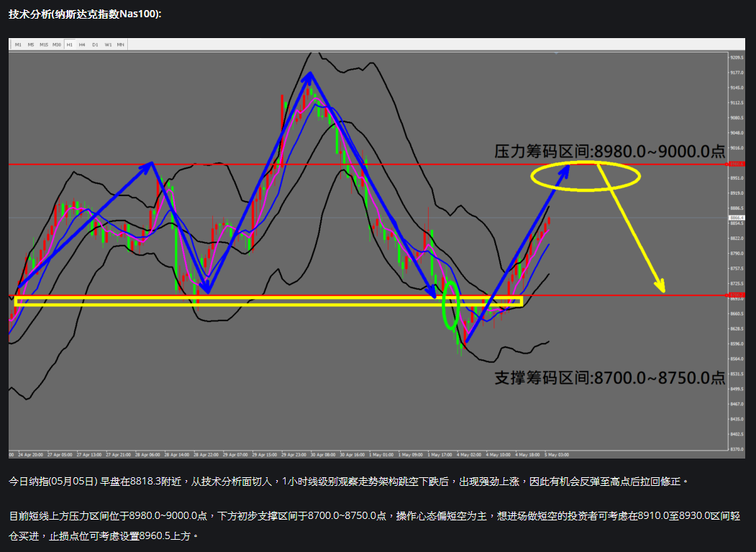
Task: Select the M15 timeframe button
Action: pyautogui.click(x=44, y=45)
